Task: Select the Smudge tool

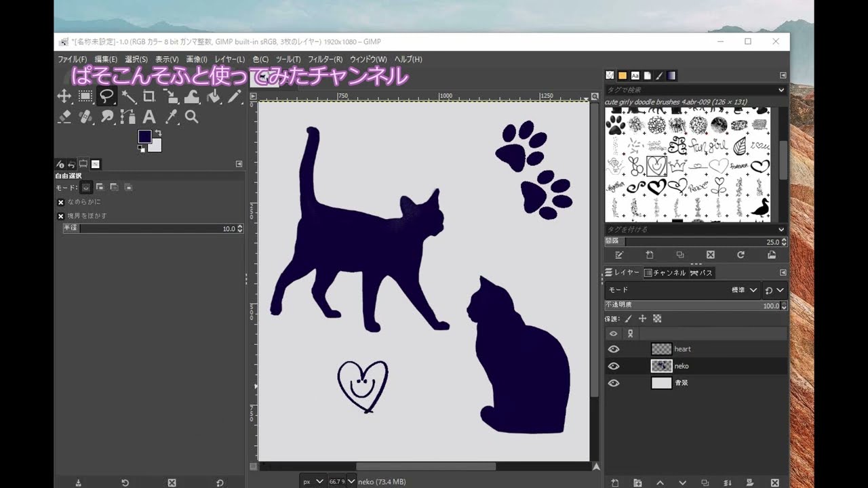Action: pos(106,117)
